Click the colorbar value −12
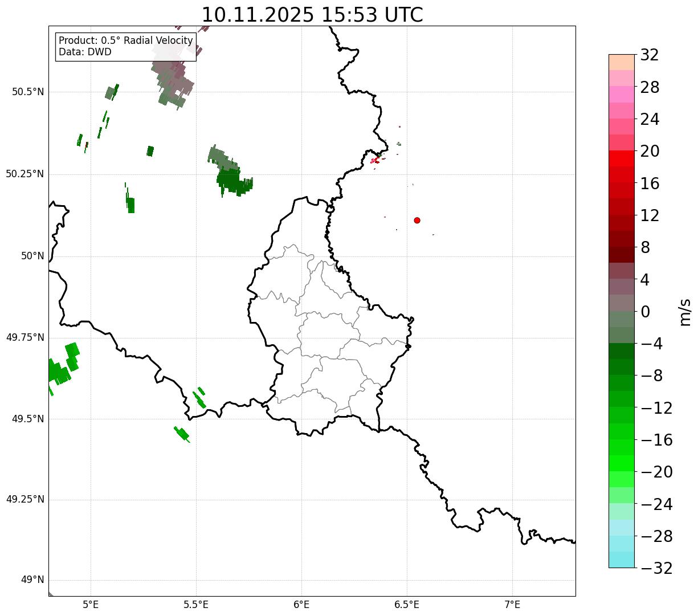The width and height of the screenshot is (698, 616). pos(656,408)
